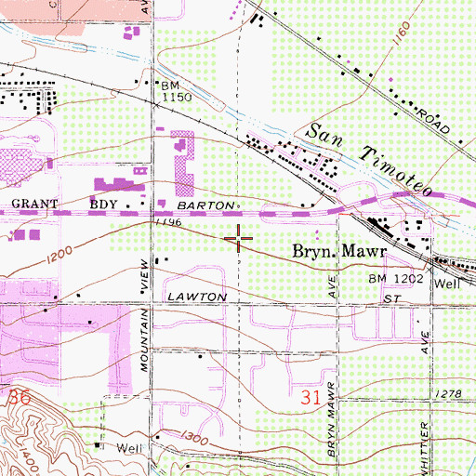Click the 'ROAD' label on diagonal road
This screenshot has height=476, width=476.
(x=433, y=121)
